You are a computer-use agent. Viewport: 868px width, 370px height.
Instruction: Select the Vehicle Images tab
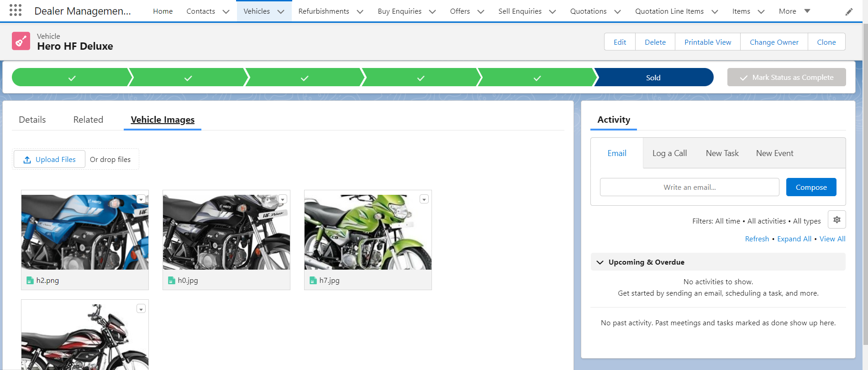(x=163, y=120)
